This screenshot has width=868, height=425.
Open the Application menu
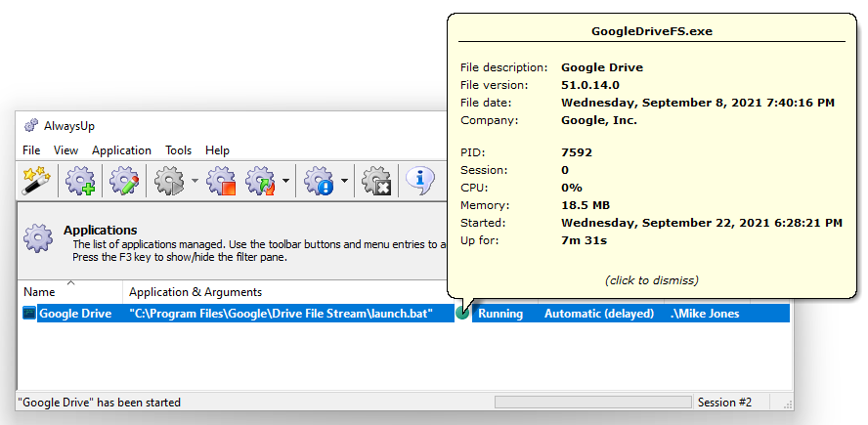[x=122, y=150]
